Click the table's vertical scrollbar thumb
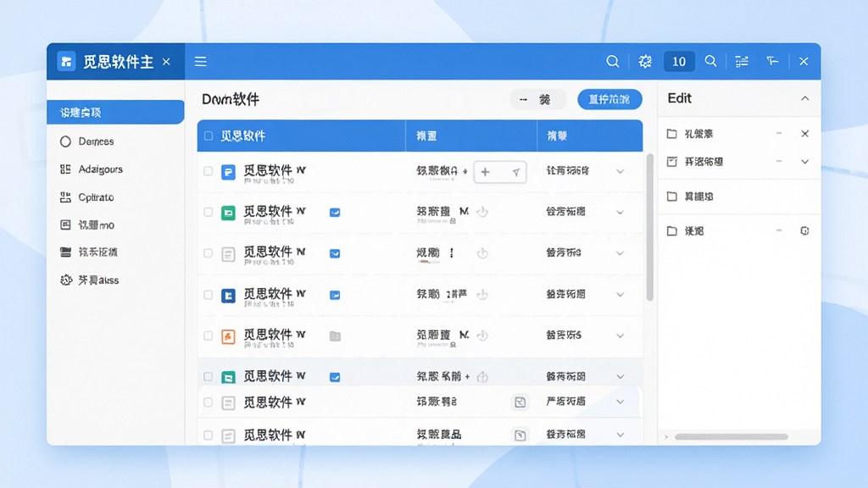Image resolution: width=868 pixels, height=488 pixels. point(650,227)
